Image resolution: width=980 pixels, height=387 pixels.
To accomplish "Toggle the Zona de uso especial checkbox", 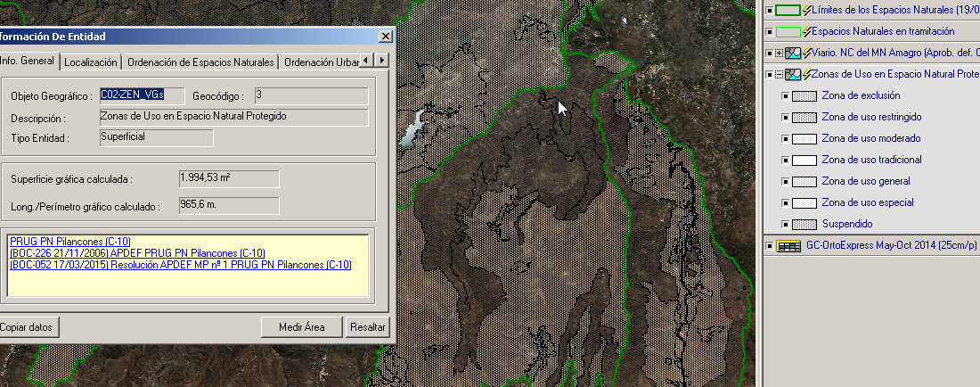I will click(x=785, y=203).
